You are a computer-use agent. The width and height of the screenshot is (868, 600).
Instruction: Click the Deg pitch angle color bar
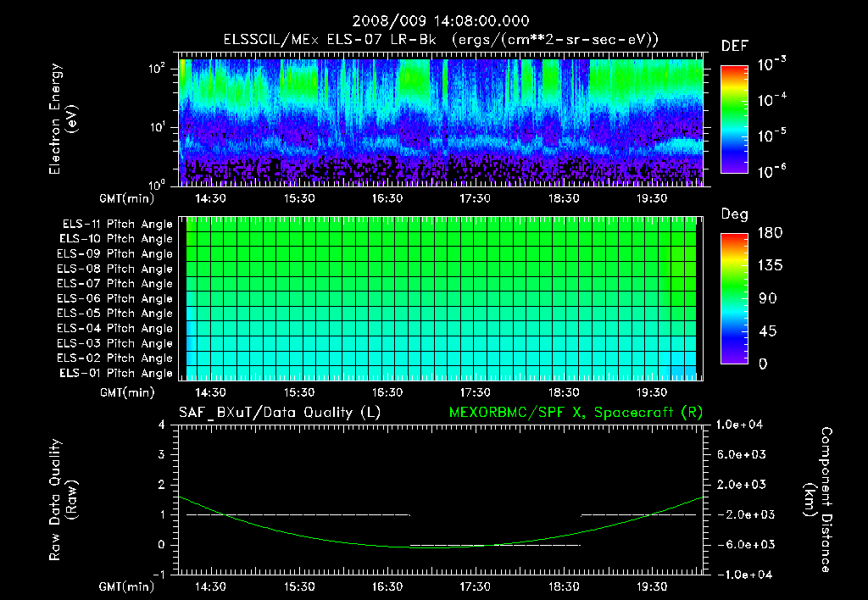point(734,298)
